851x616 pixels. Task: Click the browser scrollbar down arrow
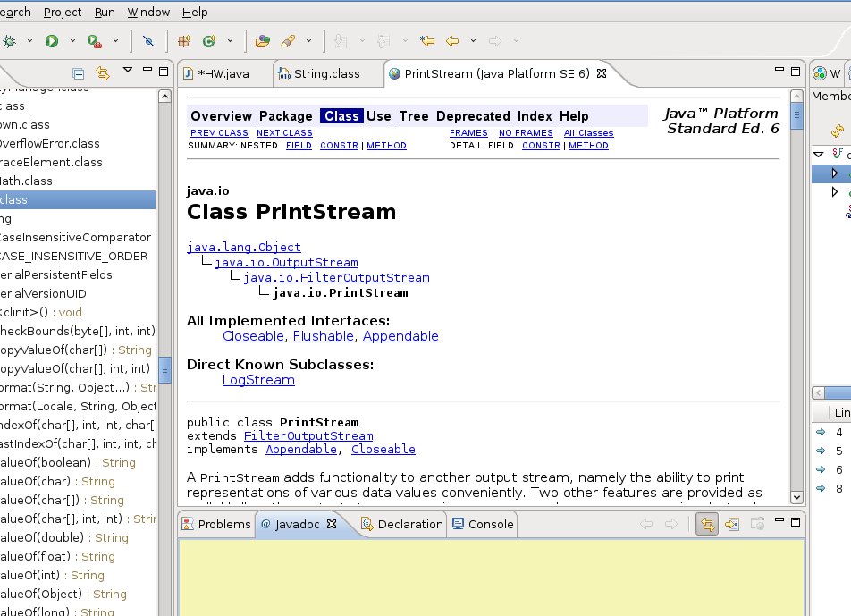[x=796, y=496]
